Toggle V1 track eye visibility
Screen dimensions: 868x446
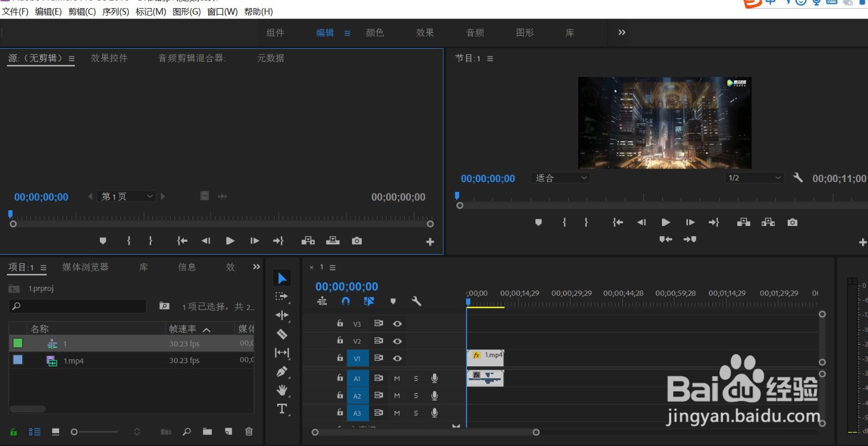(397, 358)
